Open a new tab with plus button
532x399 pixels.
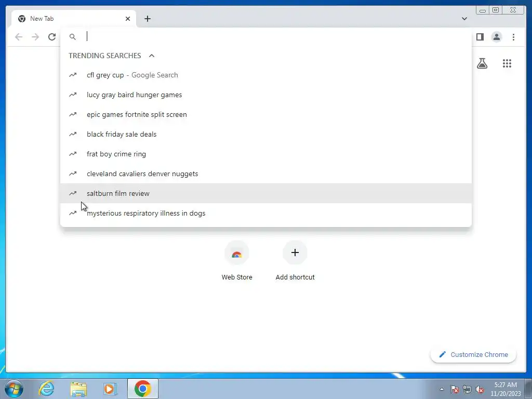(x=147, y=19)
